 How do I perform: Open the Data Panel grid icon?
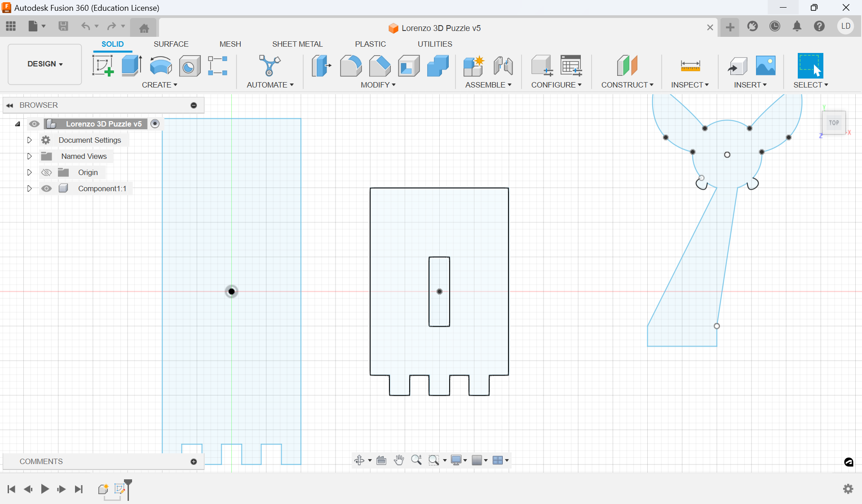point(11,26)
